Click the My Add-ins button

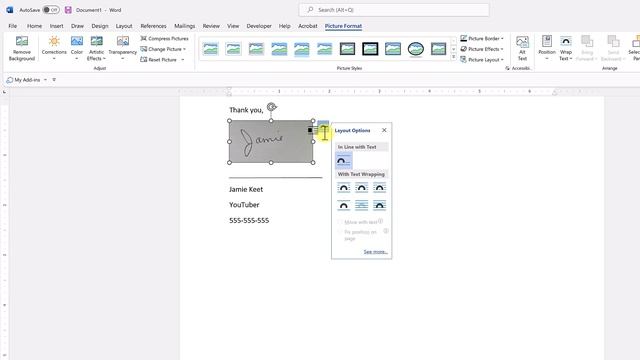24,80
